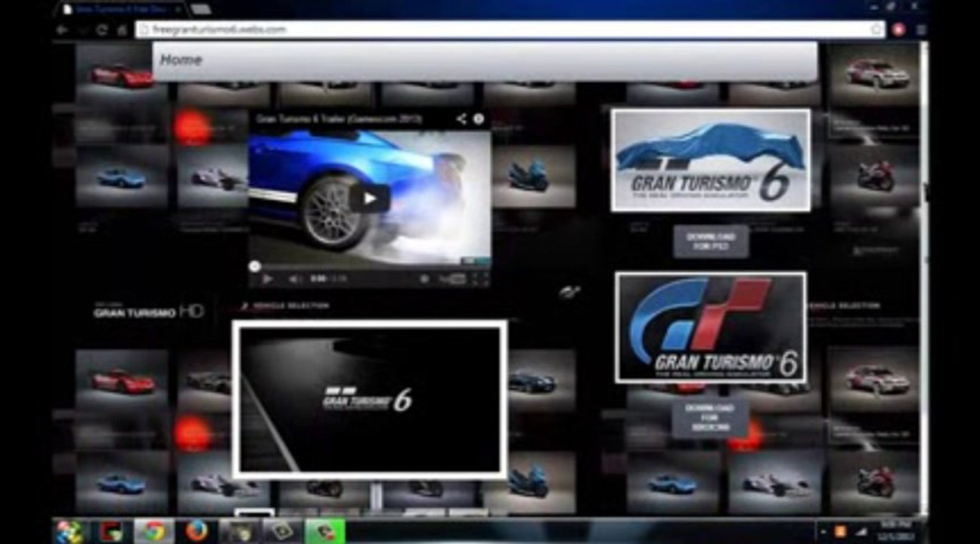The image size is (980, 544).
Task: Open the Gran Turismo 6 slideshow image
Action: pyautogui.click(x=370, y=399)
